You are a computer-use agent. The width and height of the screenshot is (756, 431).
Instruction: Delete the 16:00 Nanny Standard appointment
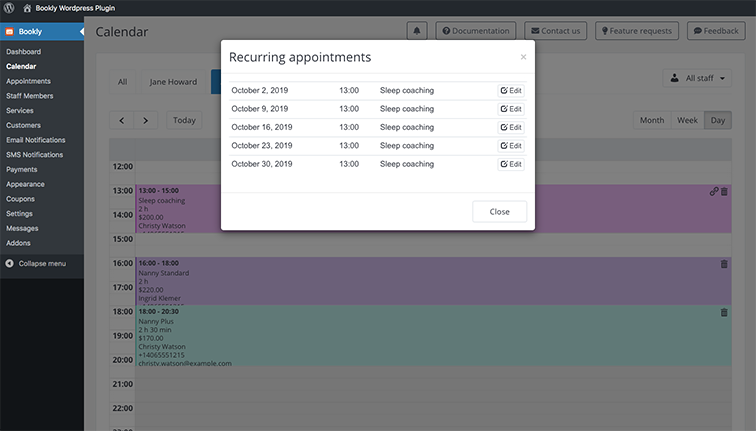724,264
